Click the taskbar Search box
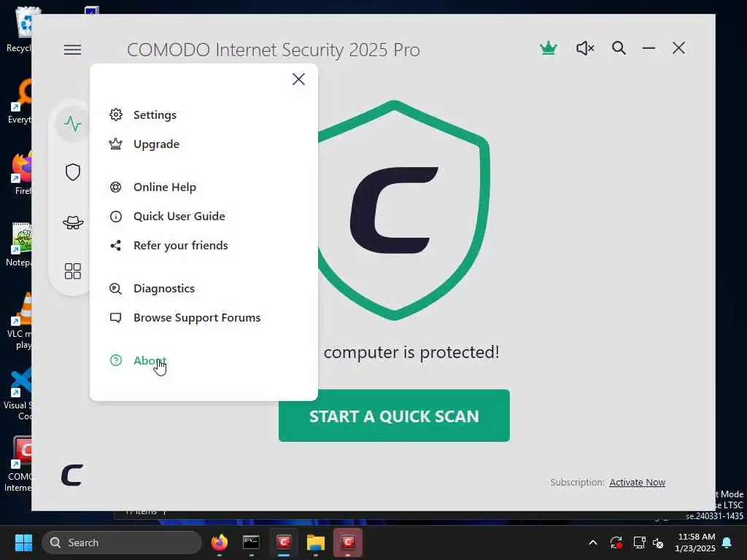747x560 pixels. pyautogui.click(x=122, y=542)
